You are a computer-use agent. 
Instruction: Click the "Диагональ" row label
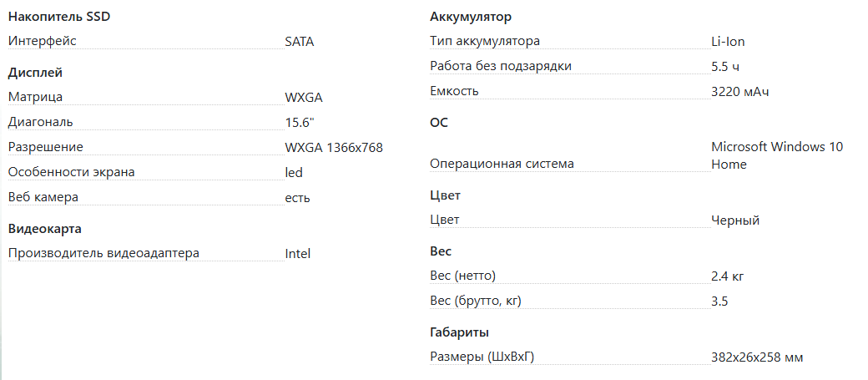tap(41, 122)
